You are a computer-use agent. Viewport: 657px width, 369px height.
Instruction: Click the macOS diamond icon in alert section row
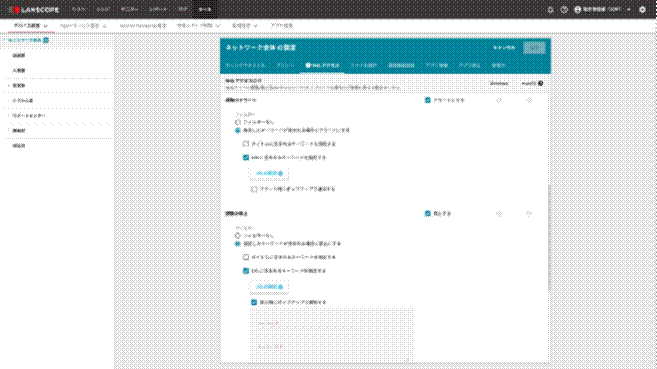click(x=529, y=100)
